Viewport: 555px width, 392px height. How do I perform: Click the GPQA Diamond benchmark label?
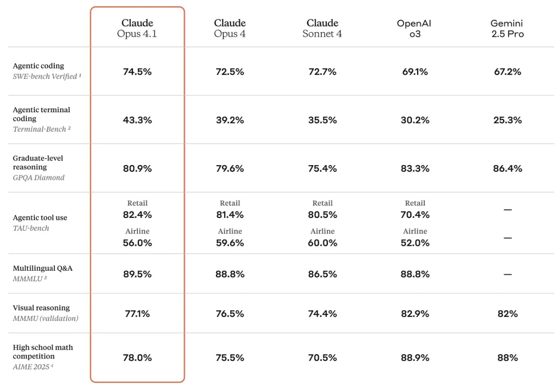[x=39, y=177]
